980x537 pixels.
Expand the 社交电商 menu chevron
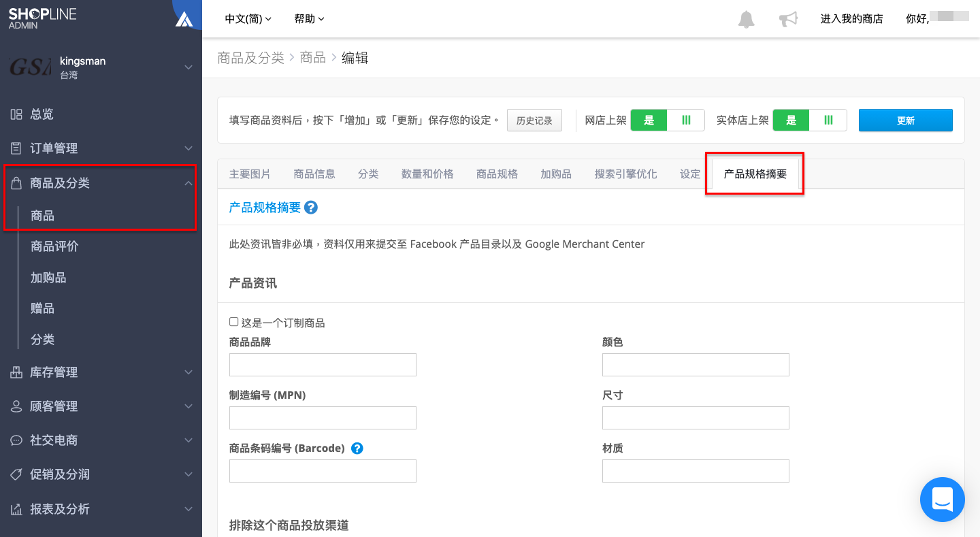(189, 440)
